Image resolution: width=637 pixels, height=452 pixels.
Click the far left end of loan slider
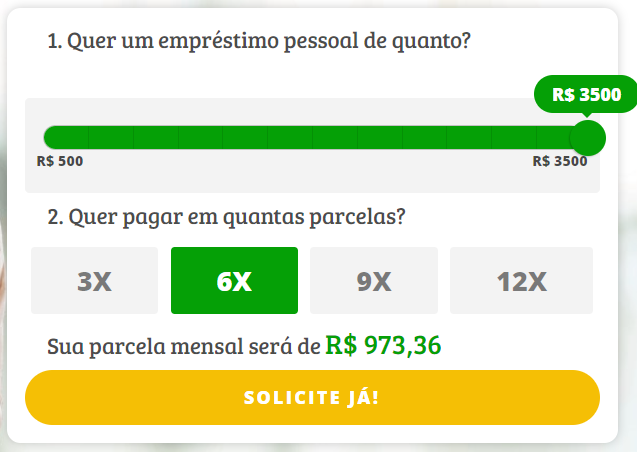click(x=48, y=138)
